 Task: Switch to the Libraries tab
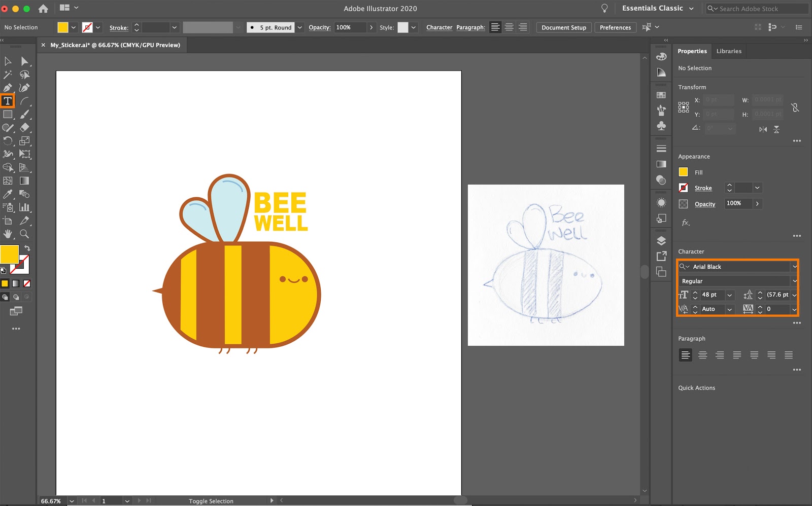point(729,51)
